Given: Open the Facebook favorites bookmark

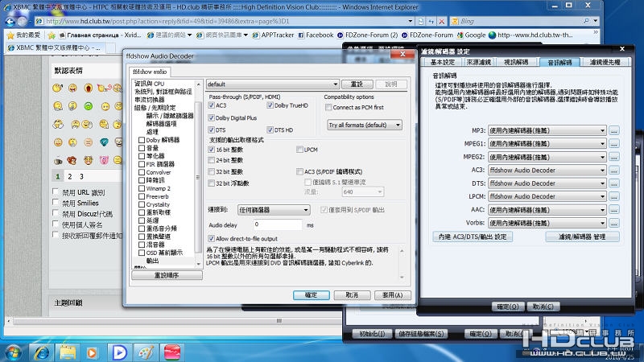Looking at the screenshot, I should (316, 35).
